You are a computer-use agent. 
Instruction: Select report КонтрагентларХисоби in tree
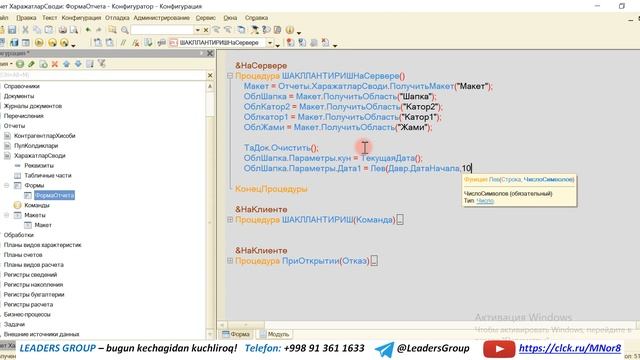[44, 136]
